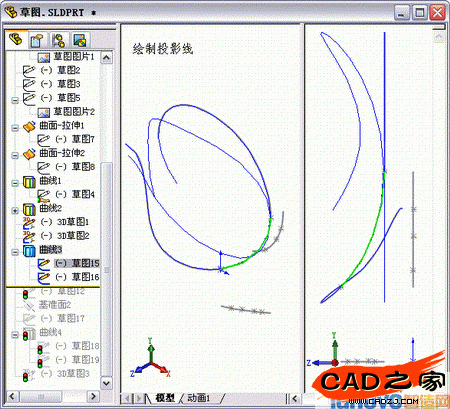The height and width of the screenshot is (409, 450).
Task: Select the 草图16 tree item
Action: pyautogui.click(x=77, y=277)
